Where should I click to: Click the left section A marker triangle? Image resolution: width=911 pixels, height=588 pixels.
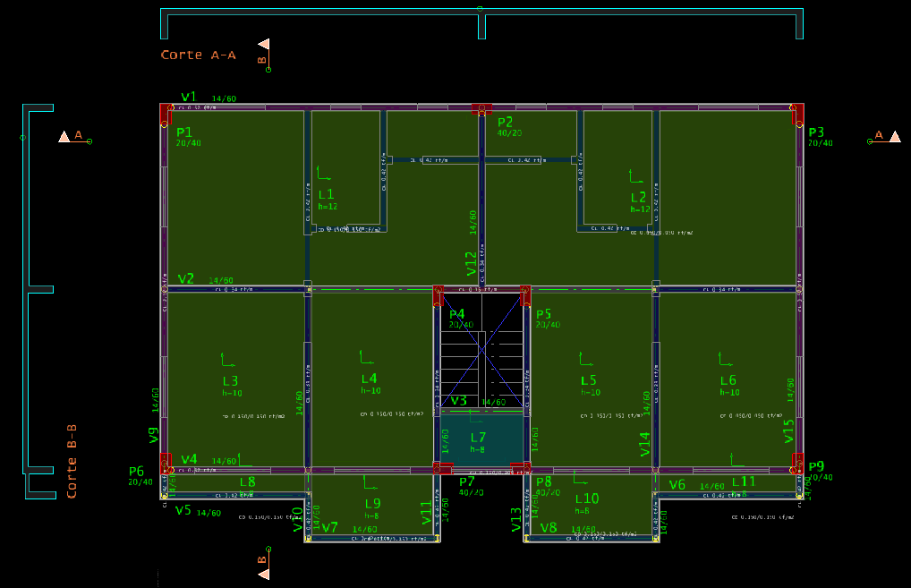pyautogui.click(x=64, y=137)
